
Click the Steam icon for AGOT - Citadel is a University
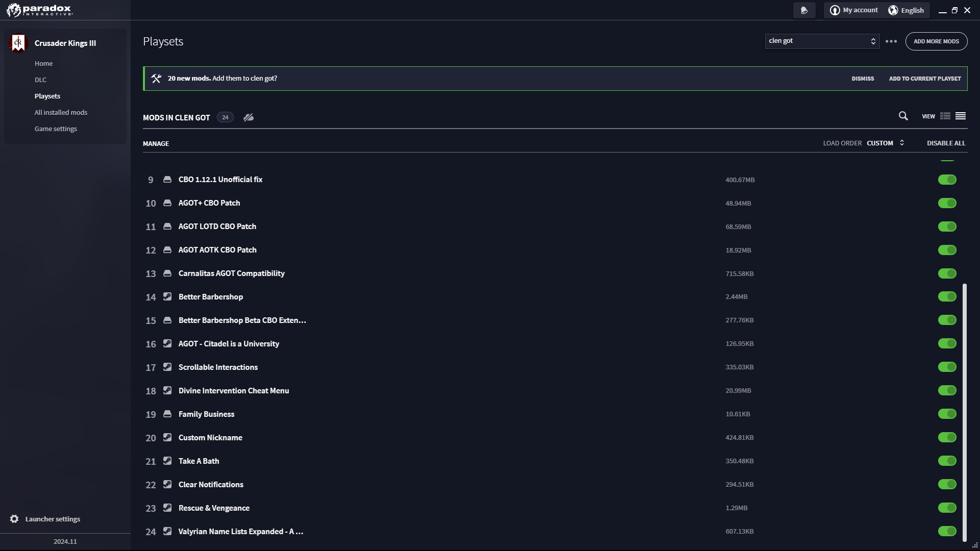(x=167, y=344)
